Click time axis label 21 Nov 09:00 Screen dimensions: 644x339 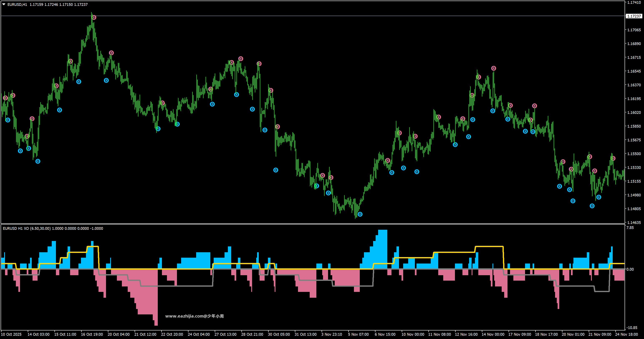pos(600,334)
